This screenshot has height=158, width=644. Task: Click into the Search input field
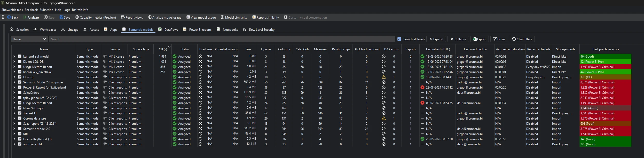(222, 39)
